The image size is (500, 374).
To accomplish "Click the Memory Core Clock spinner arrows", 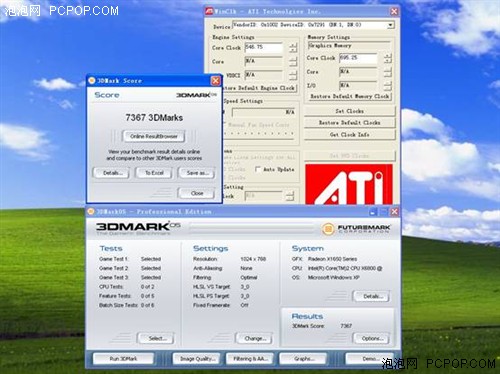I will tap(387, 58).
